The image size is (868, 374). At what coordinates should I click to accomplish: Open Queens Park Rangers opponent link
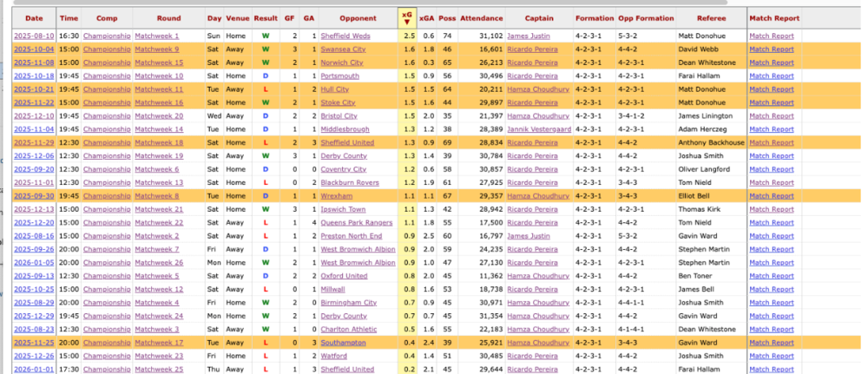357,222
